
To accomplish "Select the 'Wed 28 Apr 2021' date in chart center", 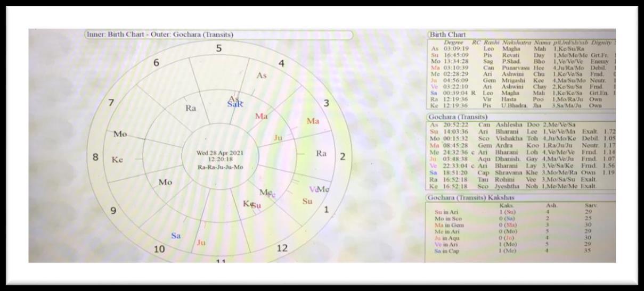I will (x=219, y=153).
